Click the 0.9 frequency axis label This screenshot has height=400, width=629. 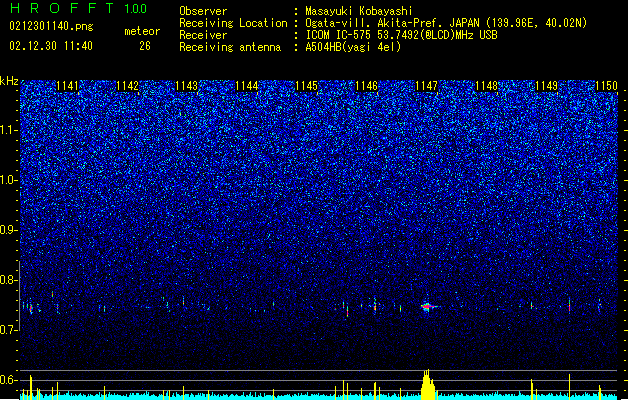point(9,230)
